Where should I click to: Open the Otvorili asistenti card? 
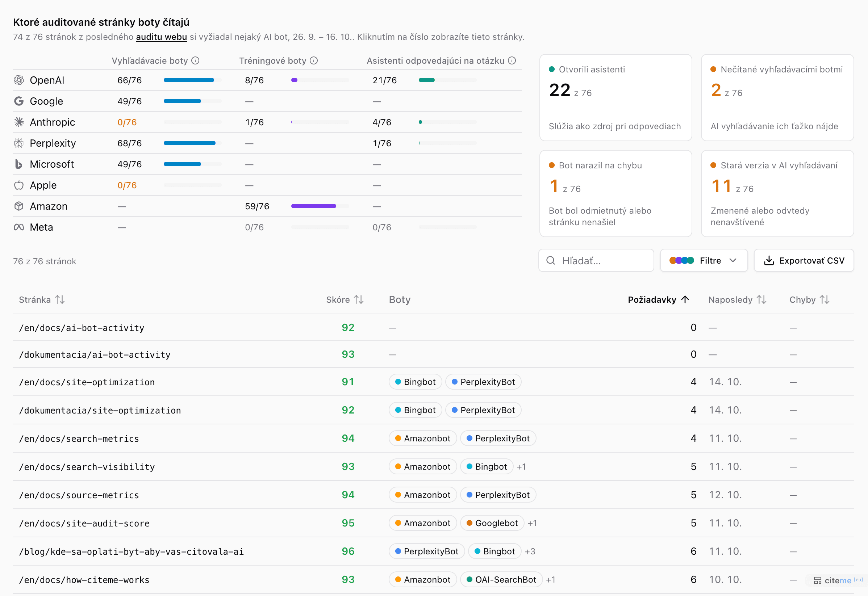pyautogui.click(x=615, y=97)
